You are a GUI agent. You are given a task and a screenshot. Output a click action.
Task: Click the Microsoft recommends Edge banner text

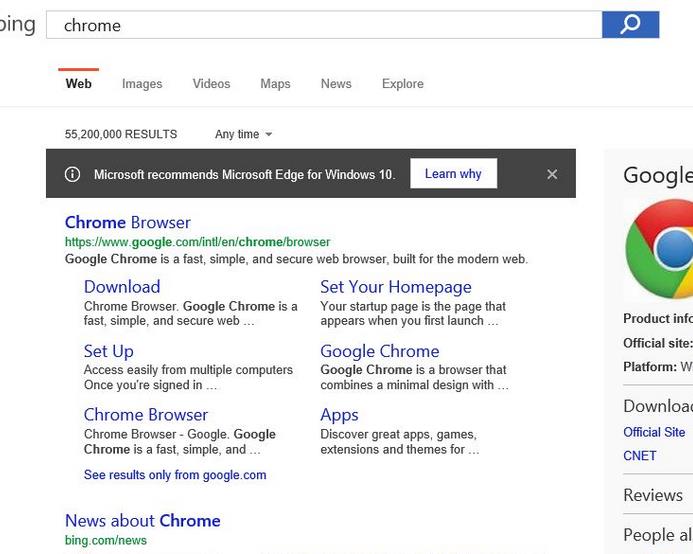point(244,174)
